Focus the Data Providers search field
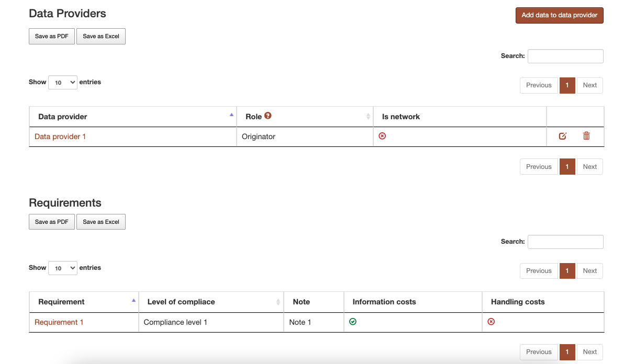Screen dimensions: 624x364 (x=565, y=56)
